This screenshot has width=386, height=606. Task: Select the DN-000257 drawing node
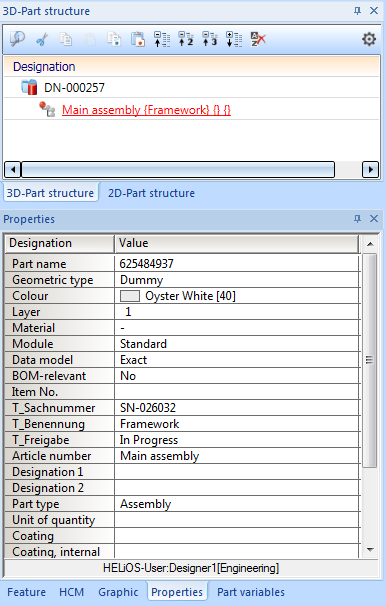click(x=74, y=88)
